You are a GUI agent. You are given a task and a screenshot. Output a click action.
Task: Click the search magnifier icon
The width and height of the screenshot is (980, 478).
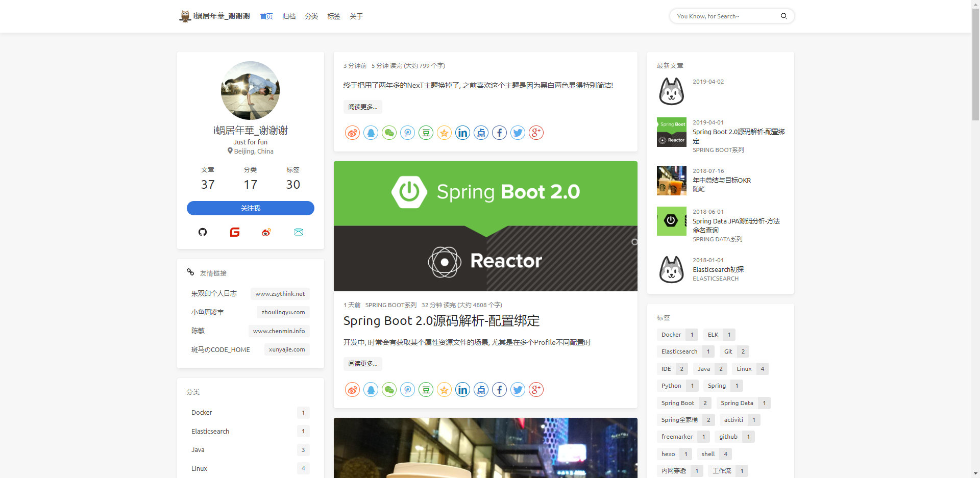click(x=783, y=16)
